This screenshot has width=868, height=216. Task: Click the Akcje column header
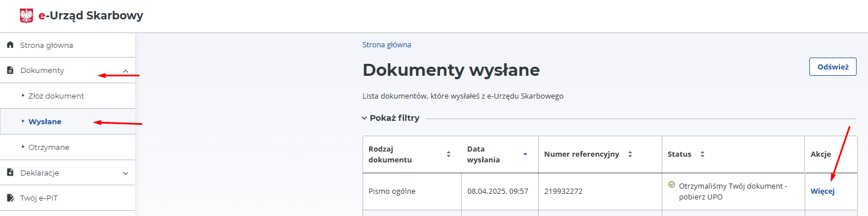point(821,154)
